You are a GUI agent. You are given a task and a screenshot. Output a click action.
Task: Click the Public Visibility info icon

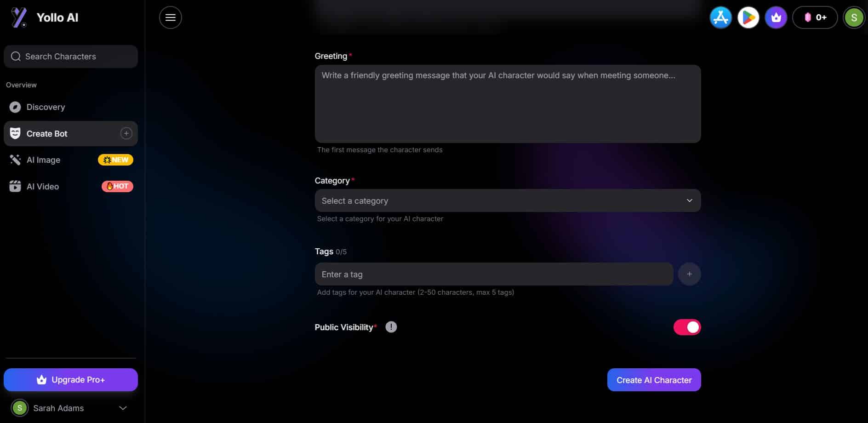click(391, 327)
